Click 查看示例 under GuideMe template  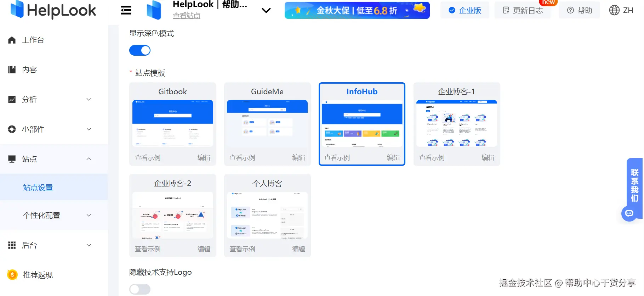[x=242, y=158]
